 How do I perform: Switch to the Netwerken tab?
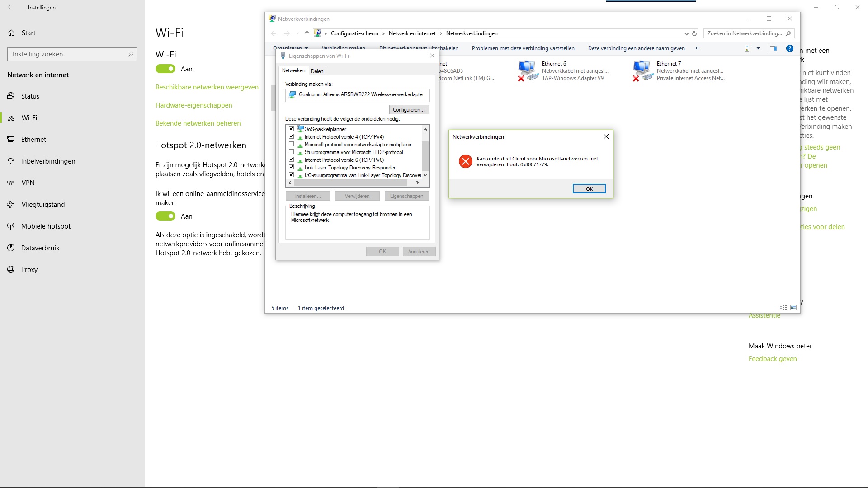click(294, 70)
